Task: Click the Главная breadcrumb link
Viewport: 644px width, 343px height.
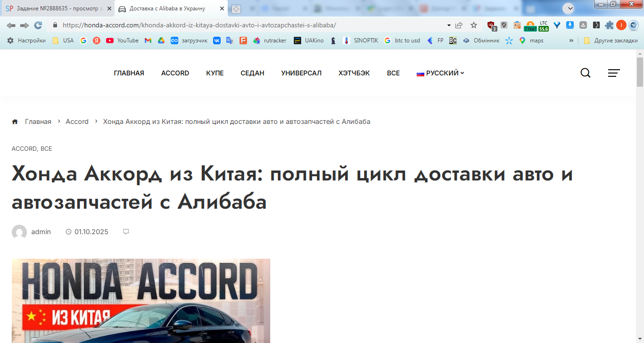Action: [x=38, y=122]
